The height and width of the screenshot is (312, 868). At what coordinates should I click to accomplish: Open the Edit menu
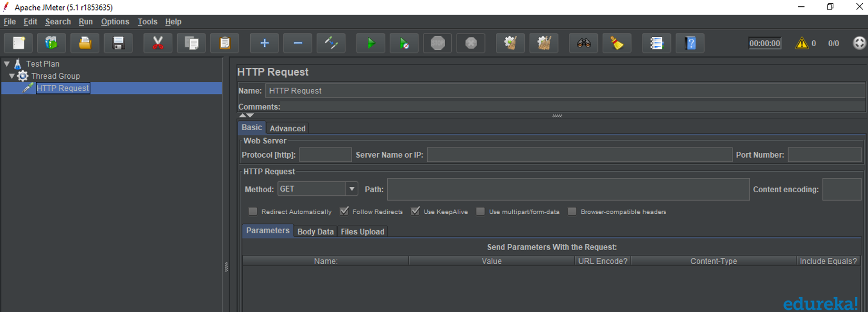tap(30, 22)
